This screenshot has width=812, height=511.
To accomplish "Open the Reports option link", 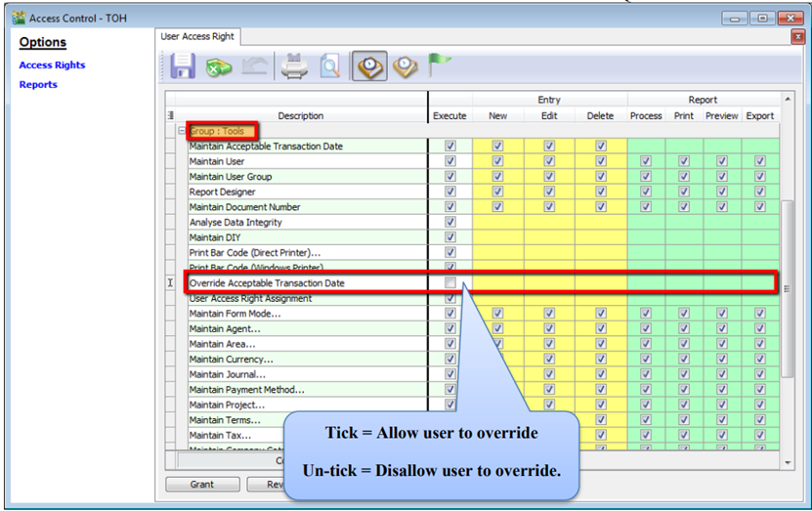I will 38,84.
